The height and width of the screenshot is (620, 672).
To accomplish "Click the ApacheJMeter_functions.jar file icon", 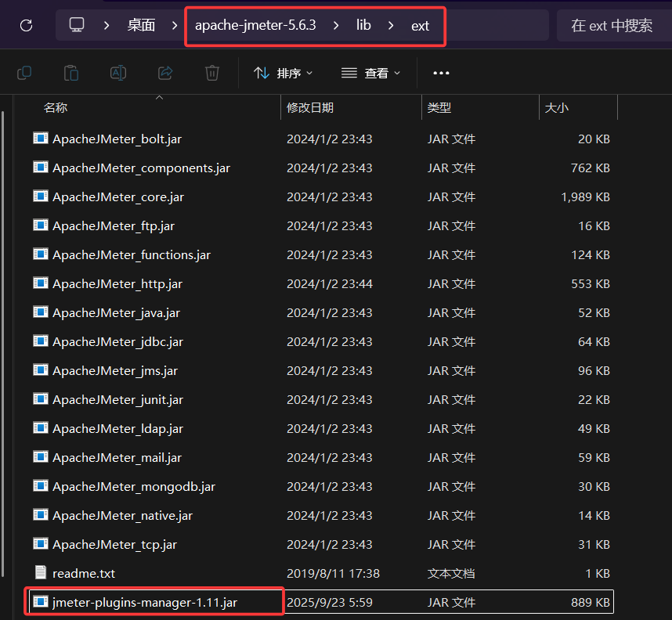I will (40, 254).
